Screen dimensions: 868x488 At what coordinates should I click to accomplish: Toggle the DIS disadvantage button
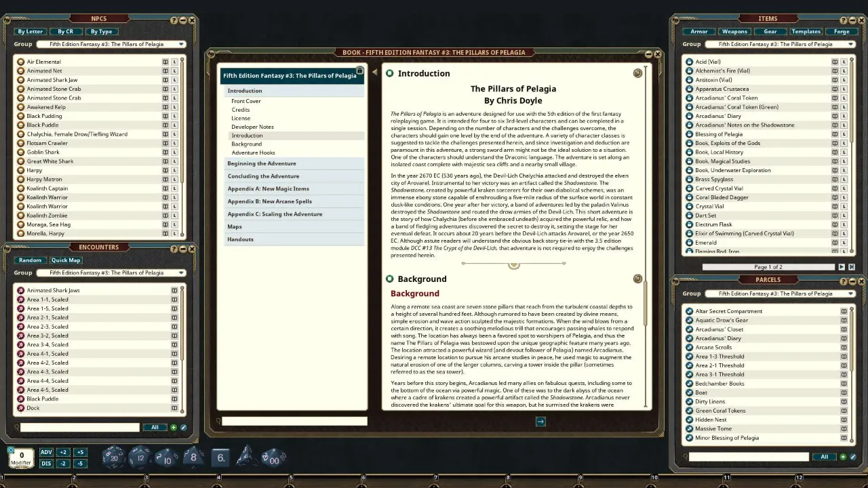(46, 464)
